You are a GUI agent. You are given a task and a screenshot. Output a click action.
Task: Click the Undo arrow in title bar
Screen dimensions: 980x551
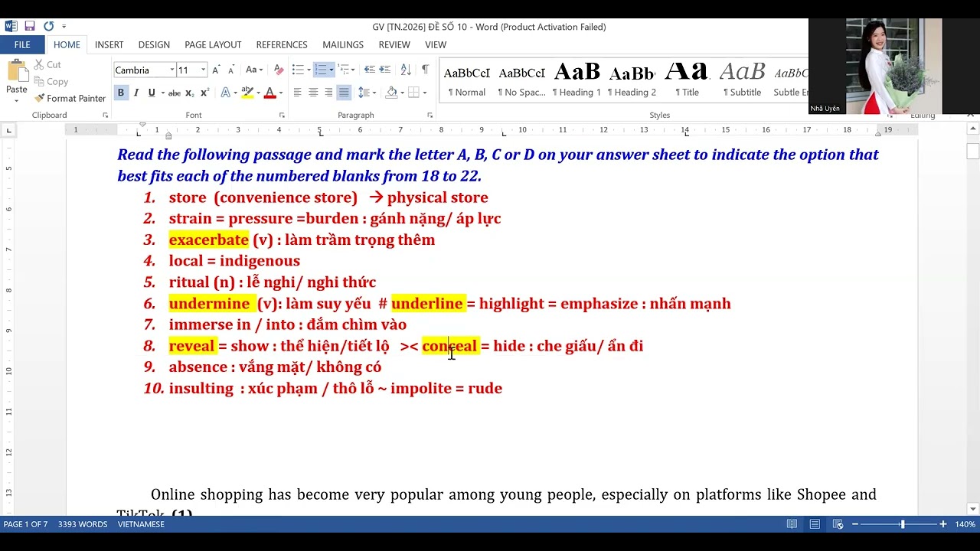[47, 26]
